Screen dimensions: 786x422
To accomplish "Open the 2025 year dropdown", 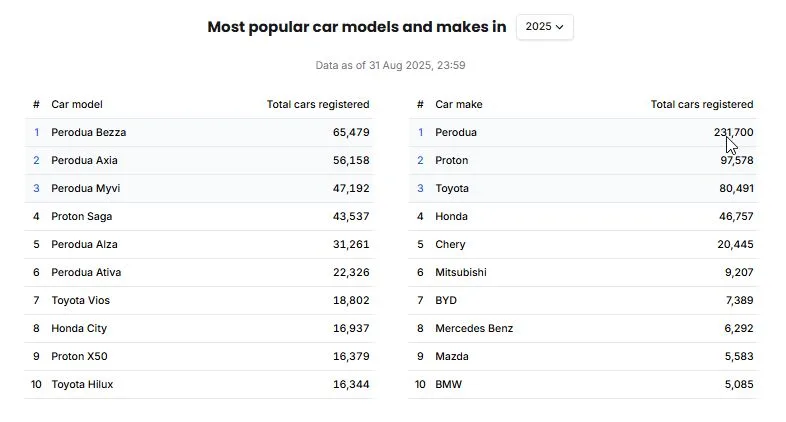I will (544, 27).
